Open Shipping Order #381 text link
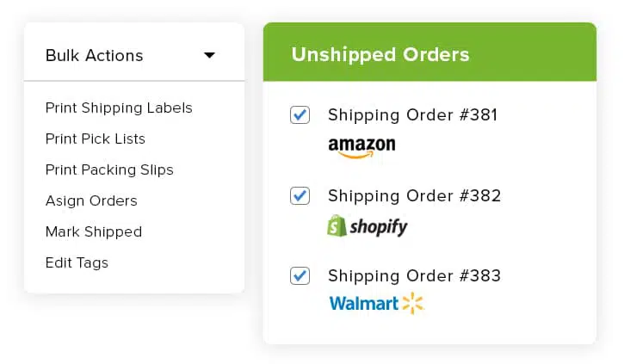The image size is (624, 364). point(412,115)
